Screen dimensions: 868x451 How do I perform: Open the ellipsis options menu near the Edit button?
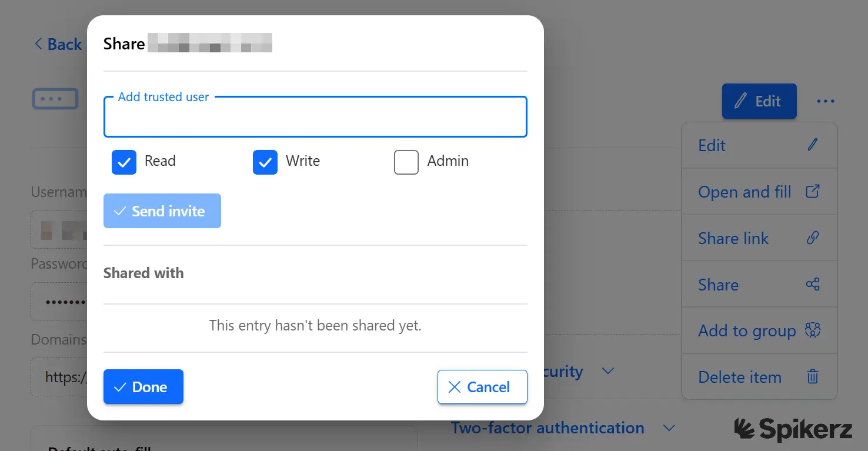click(826, 101)
